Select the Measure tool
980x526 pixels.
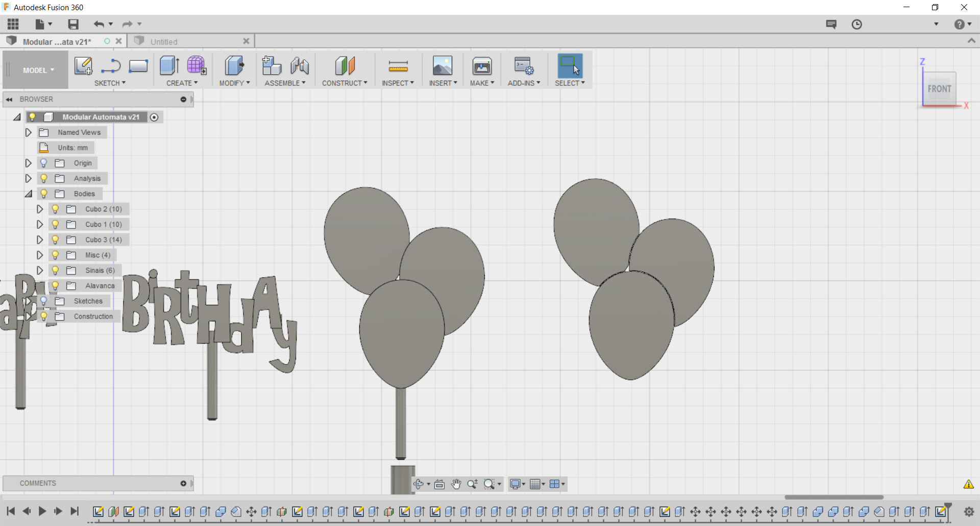(398, 66)
